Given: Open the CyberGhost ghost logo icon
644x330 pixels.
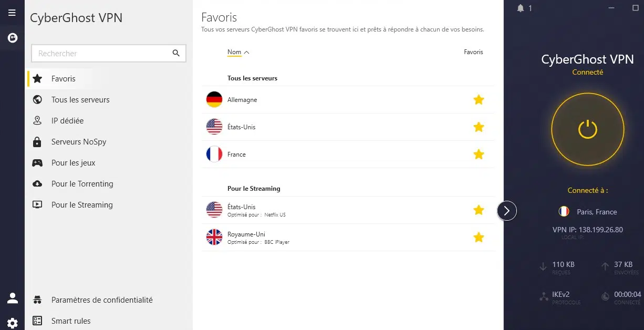Looking at the screenshot, I should tap(12, 38).
